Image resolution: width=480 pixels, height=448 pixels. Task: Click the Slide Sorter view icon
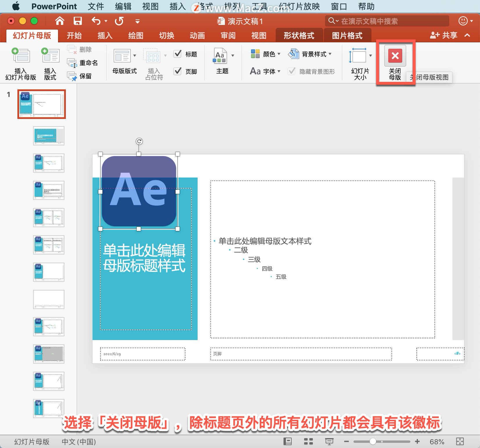[x=308, y=442]
